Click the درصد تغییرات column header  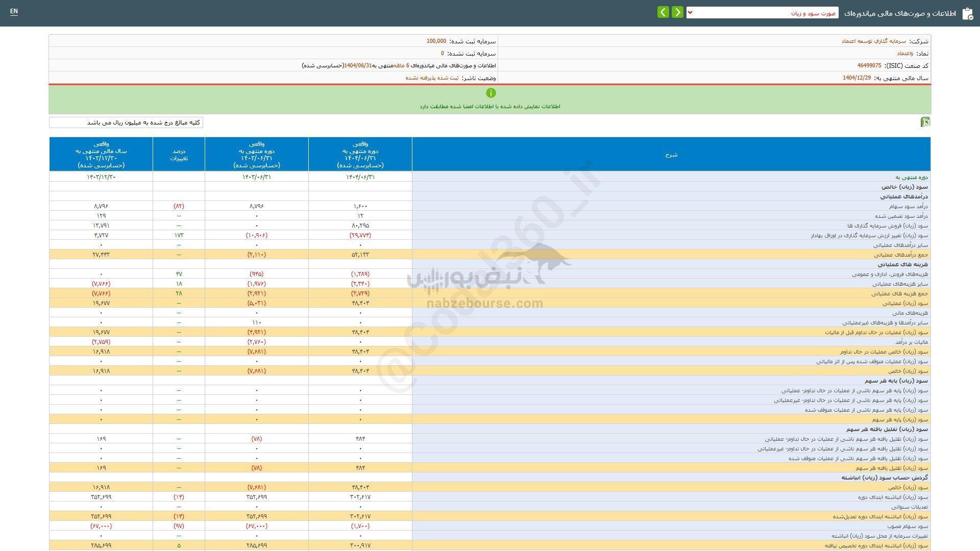coord(179,154)
